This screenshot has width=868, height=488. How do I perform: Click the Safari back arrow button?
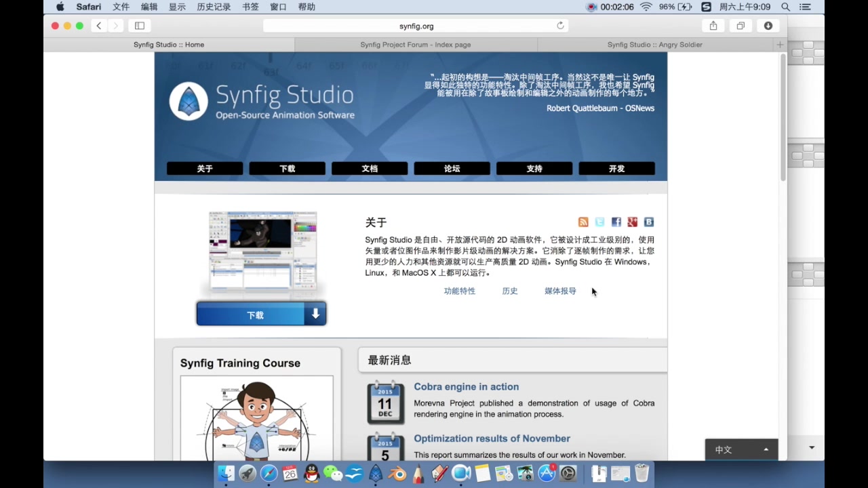[99, 26]
